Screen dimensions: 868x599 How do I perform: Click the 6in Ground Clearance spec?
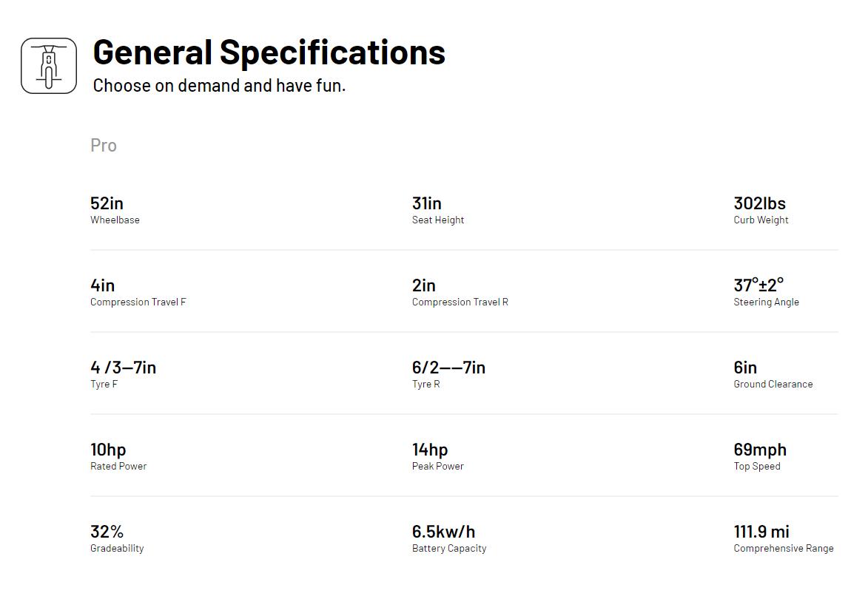pos(745,368)
